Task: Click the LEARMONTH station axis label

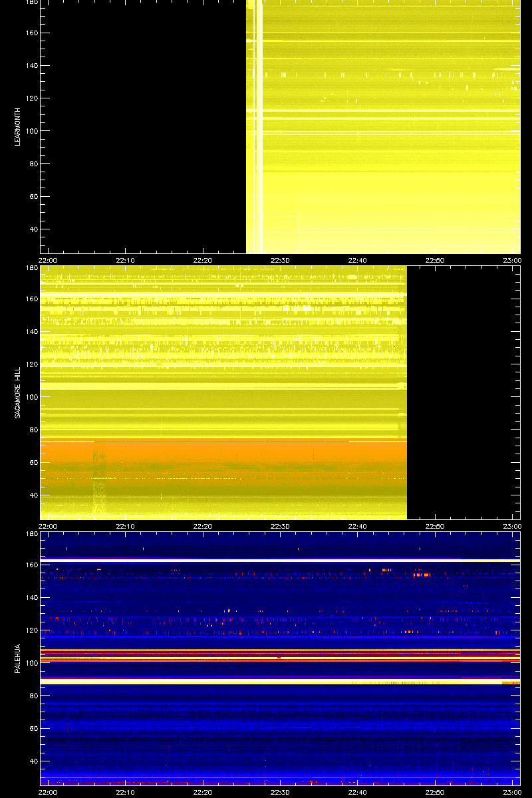Action: coord(18,126)
